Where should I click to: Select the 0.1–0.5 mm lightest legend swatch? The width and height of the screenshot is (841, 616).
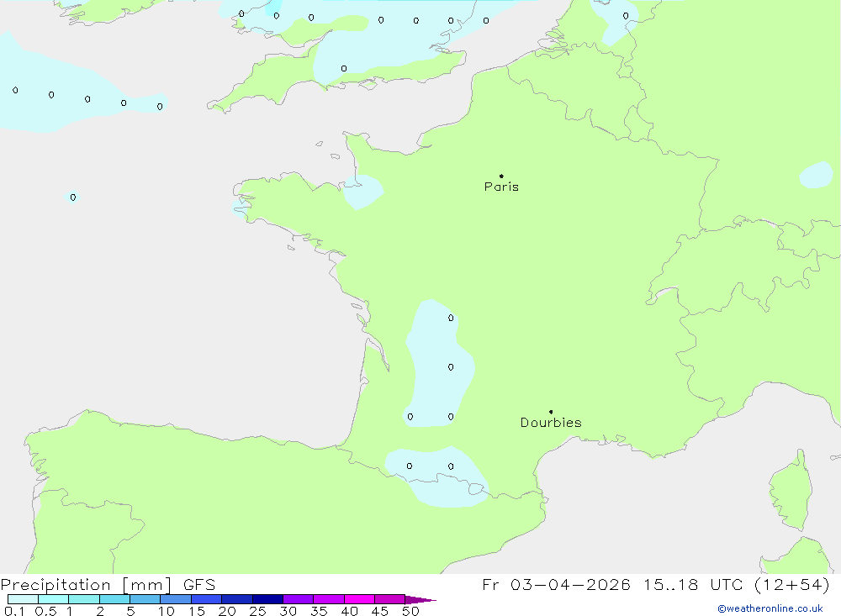pos(23,600)
